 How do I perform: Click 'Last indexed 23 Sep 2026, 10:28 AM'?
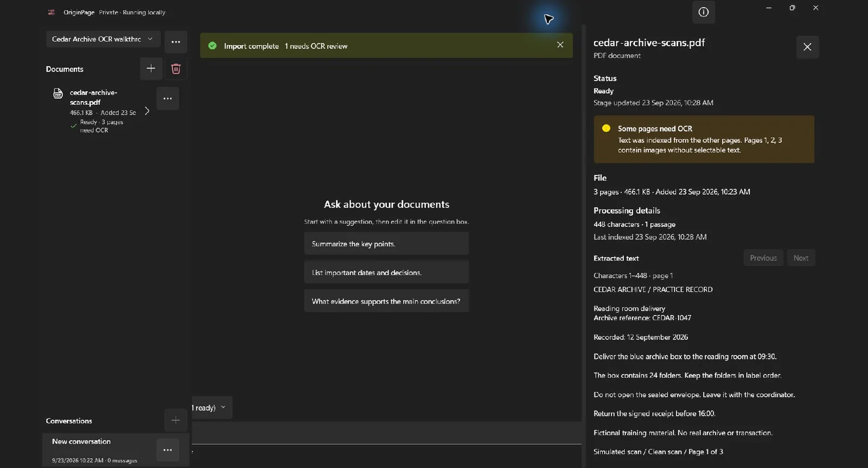click(650, 237)
